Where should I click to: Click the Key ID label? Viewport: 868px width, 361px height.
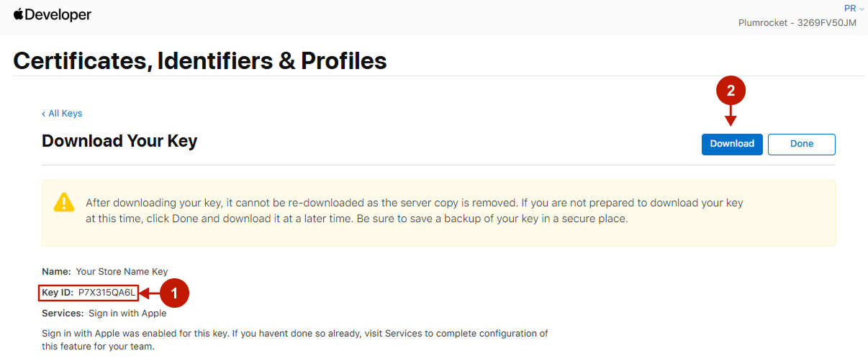(58, 293)
